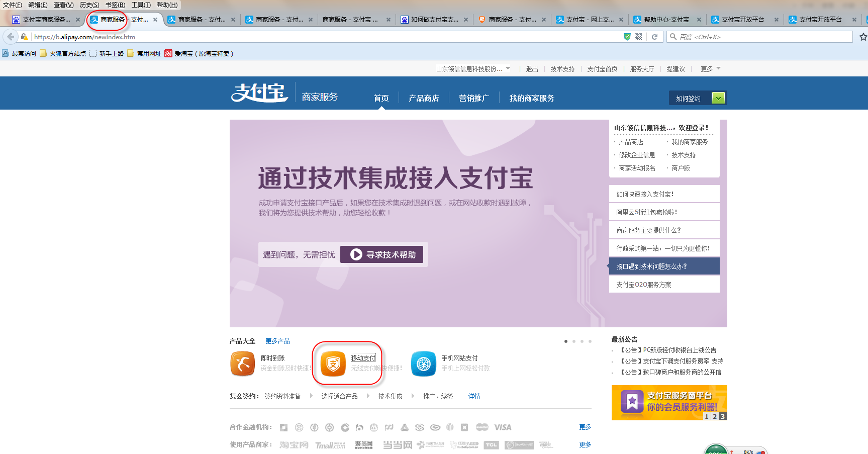
Task: Click the browser back arrow button
Action: [11, 37]
